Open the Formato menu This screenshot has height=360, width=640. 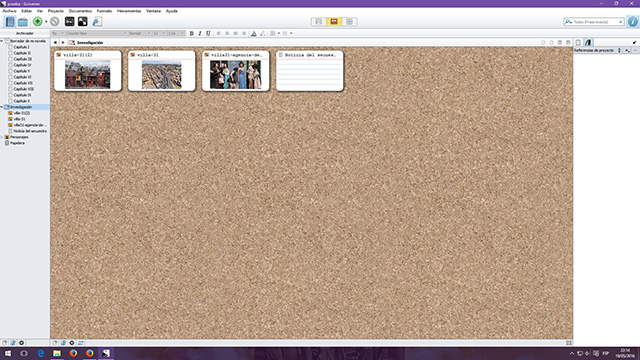click(x=104, y=11)
